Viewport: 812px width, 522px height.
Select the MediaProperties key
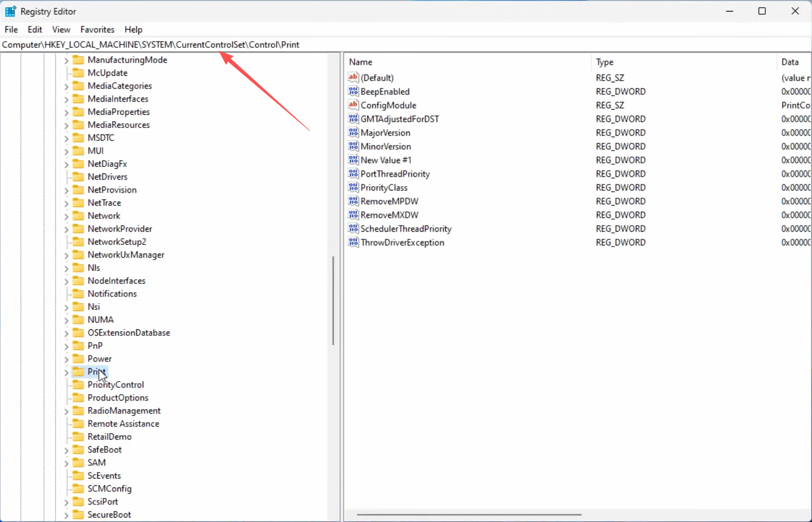click(119, 111)
